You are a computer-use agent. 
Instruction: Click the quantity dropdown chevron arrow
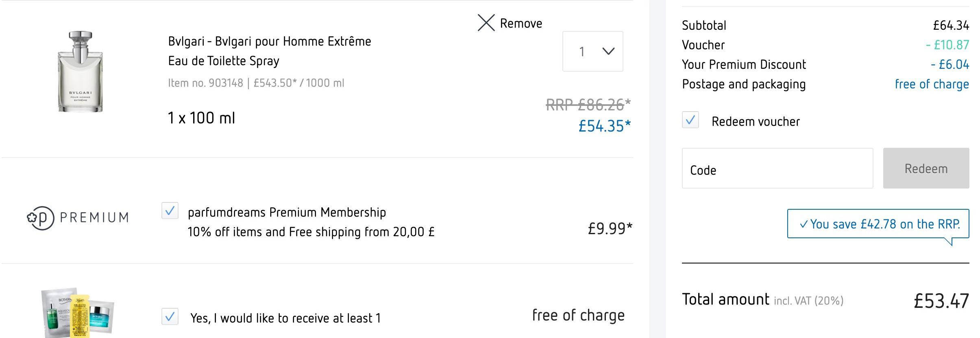pos(608,51)
